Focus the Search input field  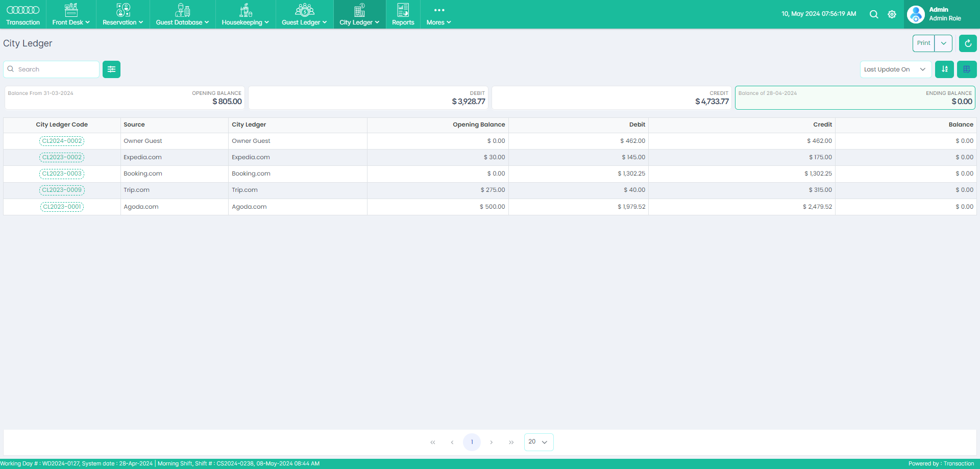click(52, 69)
